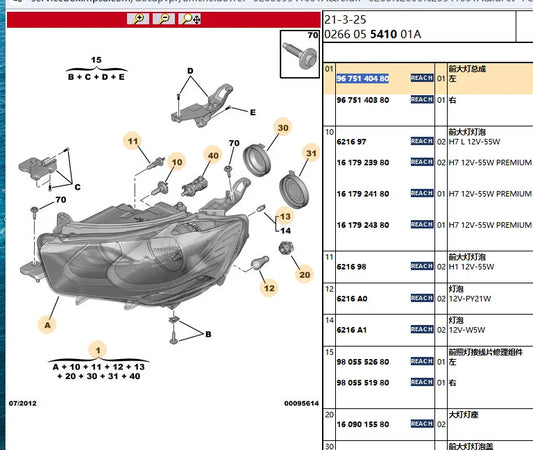Image resolution: width=533 pixels, height=450 pixels.
Task: Select part number 16 179 239 80
Action: pyautogui.click(x=363, y=163)
